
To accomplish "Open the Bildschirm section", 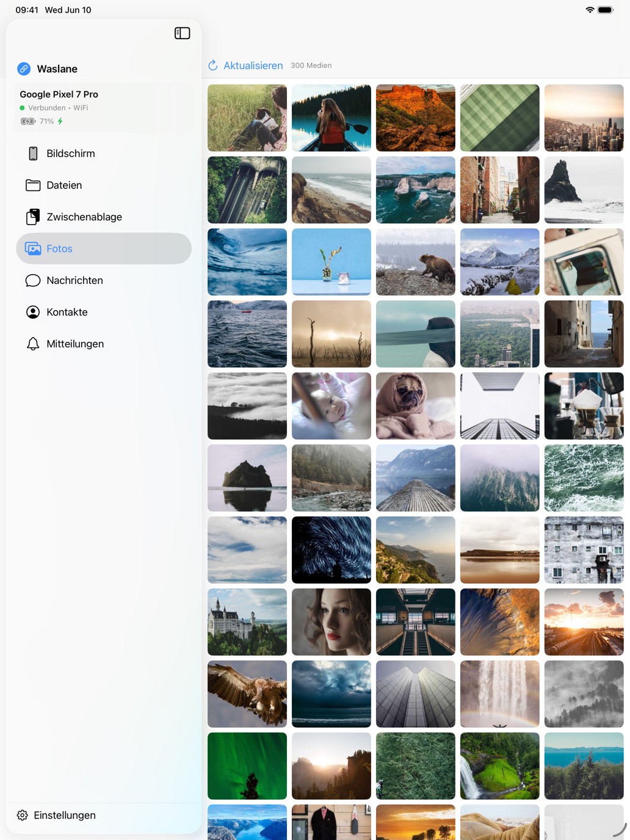I will point(104,153).
